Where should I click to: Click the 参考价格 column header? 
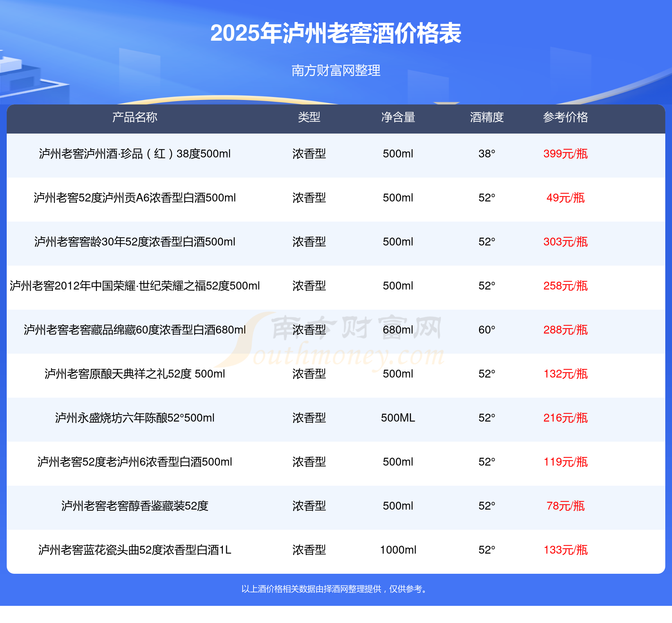pos(566,117)
